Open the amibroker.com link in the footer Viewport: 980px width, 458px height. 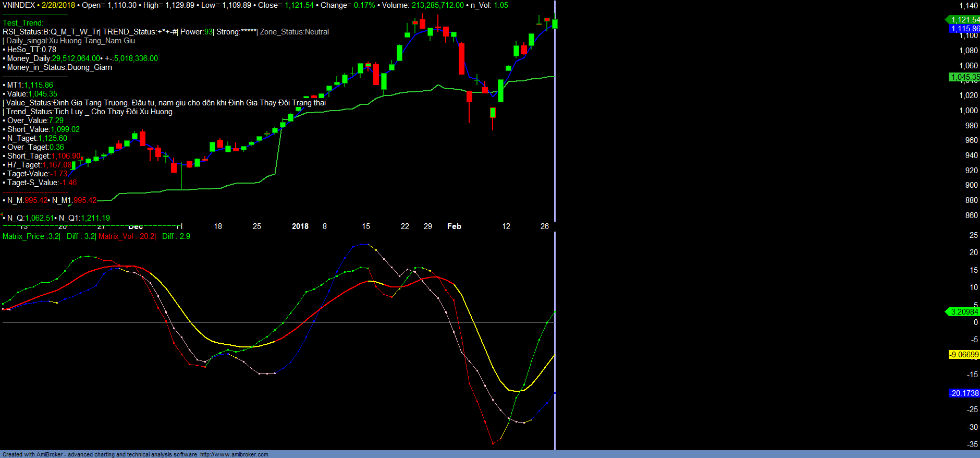point(234,454)
